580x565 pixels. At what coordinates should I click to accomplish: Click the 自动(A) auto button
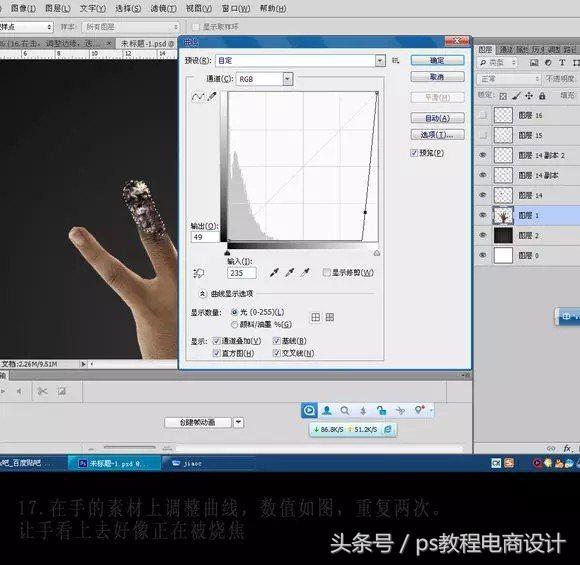tap(437, 118)
